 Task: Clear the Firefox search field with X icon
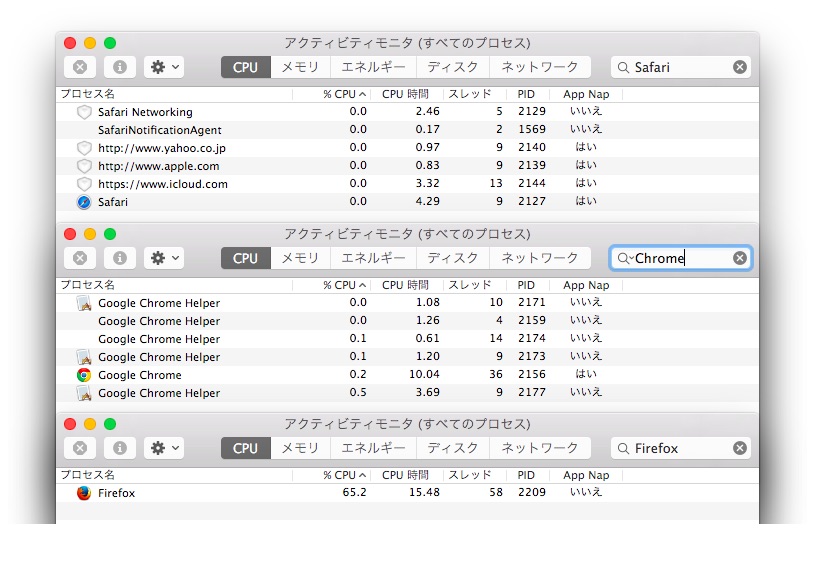[x=740, y=448]
